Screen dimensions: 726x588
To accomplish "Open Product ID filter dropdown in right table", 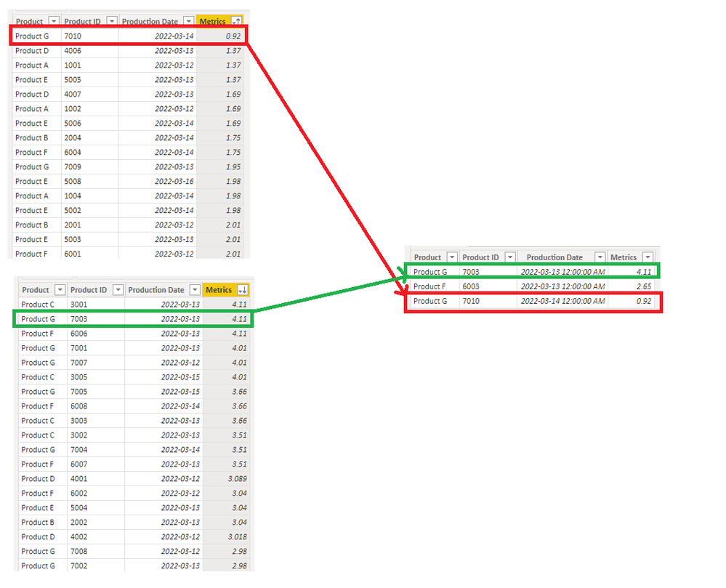I will click(x=510, y=257).
